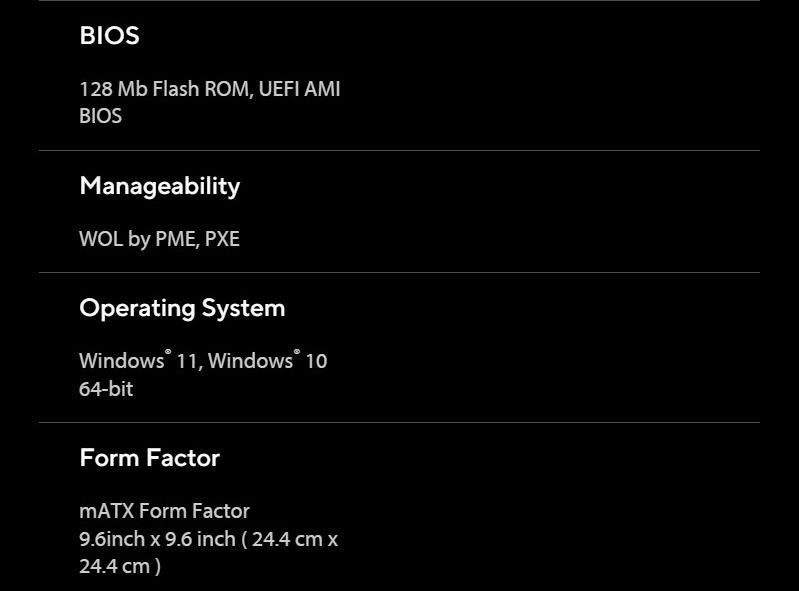The image size is (799, 591).
Task: Click the "Windows® 11" text
Action: coord(138,361)
